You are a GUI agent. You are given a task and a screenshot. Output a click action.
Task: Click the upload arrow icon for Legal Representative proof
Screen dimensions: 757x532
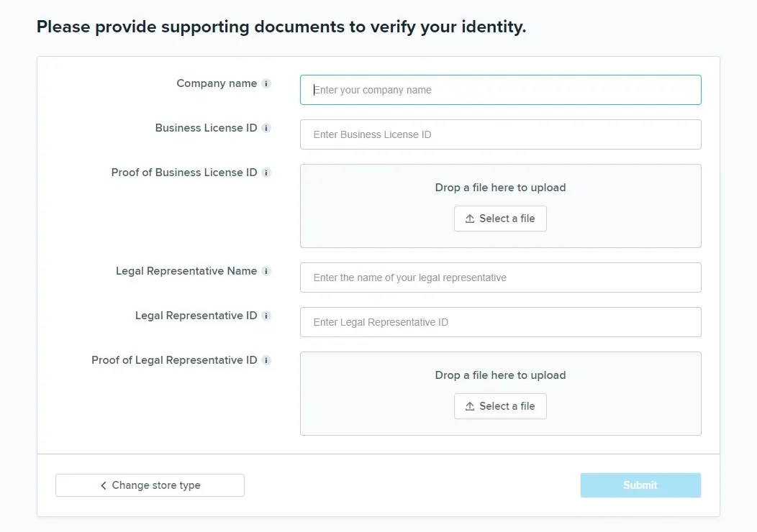[x=470, y=406]
